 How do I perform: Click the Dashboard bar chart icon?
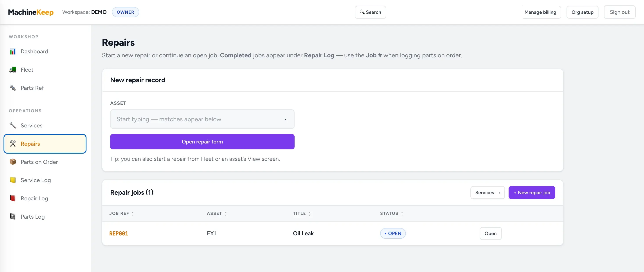click(x=13, y=52)
